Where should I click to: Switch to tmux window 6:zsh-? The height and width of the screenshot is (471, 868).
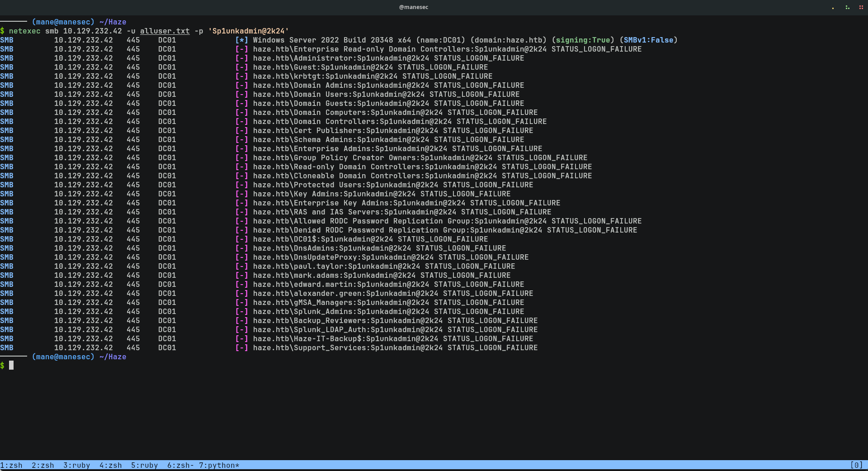pyautogui.click(x=180, y=465)
